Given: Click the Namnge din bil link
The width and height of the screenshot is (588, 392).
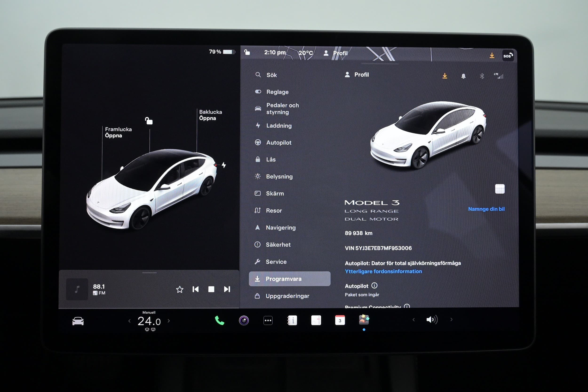Looking at the screenshot, I should pos(486,209).
